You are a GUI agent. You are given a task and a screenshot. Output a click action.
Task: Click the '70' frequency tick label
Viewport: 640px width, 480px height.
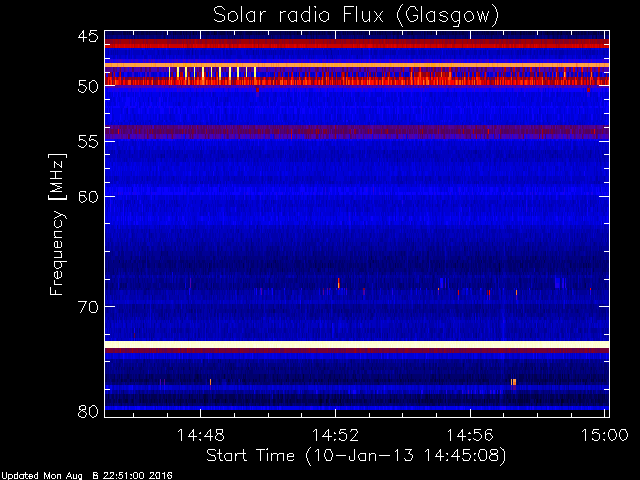pyautogui.click(x=88, y=307)
